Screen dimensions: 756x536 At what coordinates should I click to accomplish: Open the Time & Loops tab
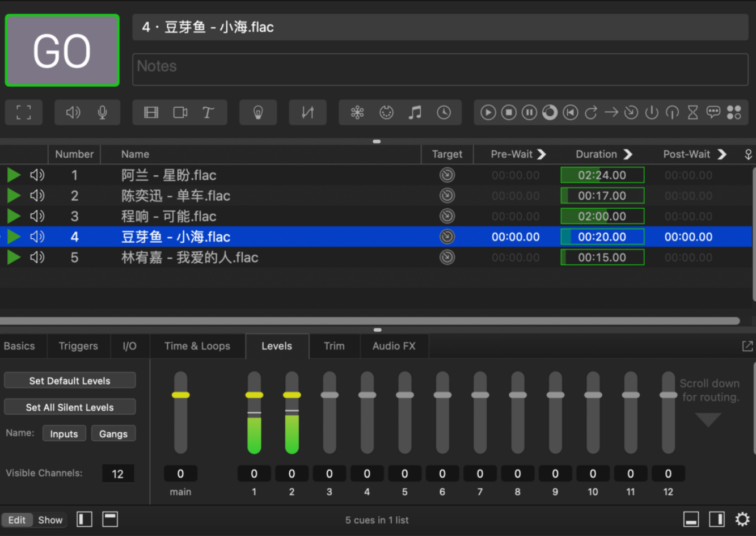197,346
